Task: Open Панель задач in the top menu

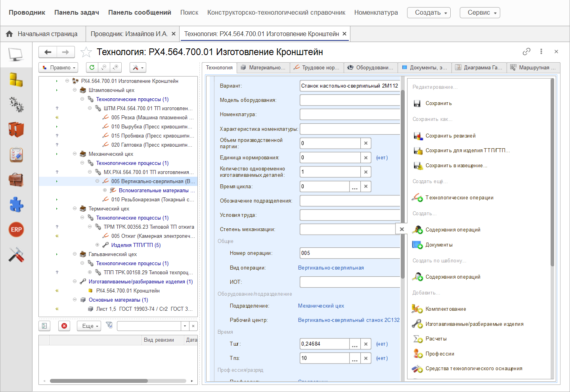Action: point(77,13)
